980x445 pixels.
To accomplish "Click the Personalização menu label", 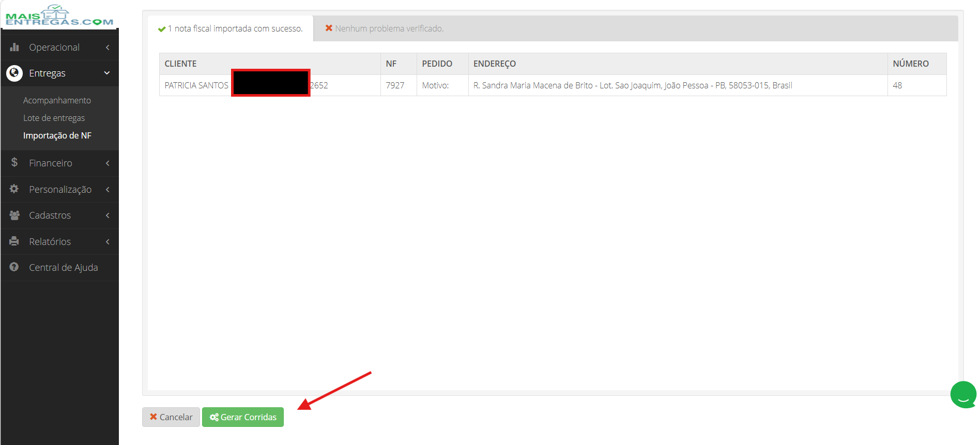I will pyautogui.click(x=60, y=190).
